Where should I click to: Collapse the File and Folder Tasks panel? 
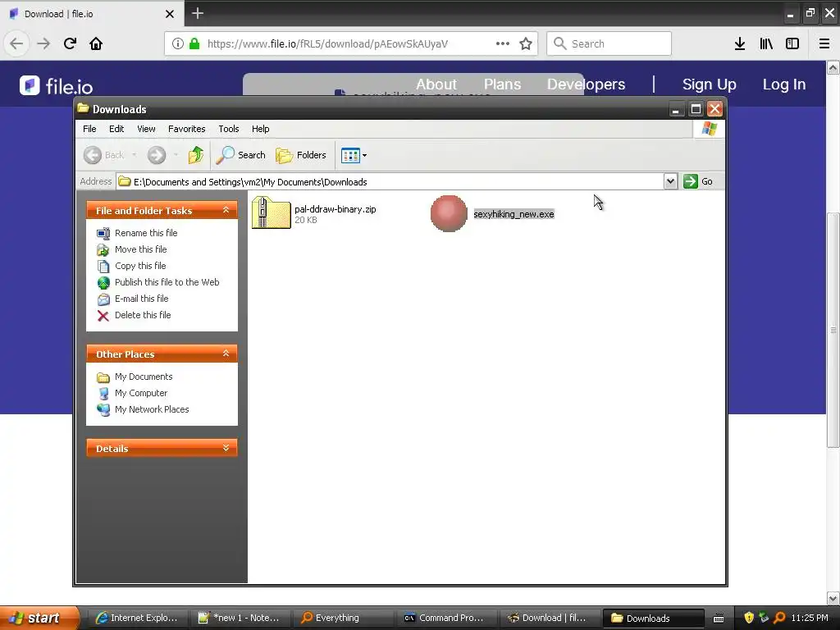[x=226, y=210]
